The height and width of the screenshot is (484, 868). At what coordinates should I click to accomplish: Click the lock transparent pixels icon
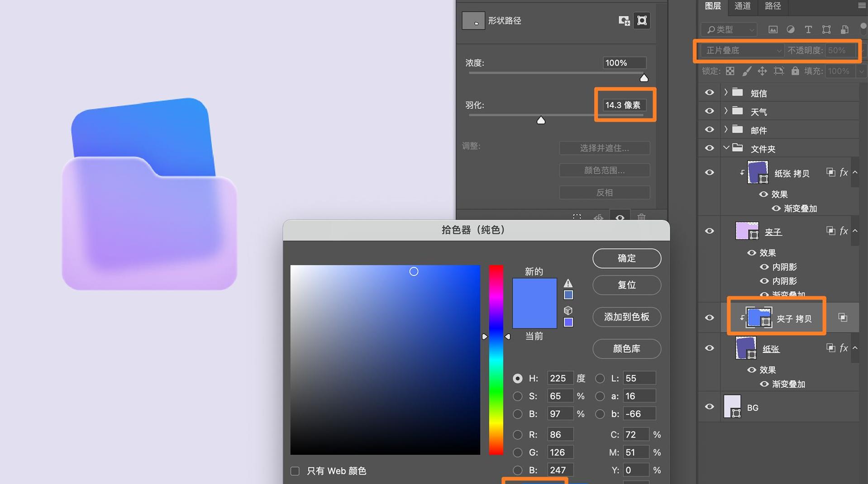730,71
